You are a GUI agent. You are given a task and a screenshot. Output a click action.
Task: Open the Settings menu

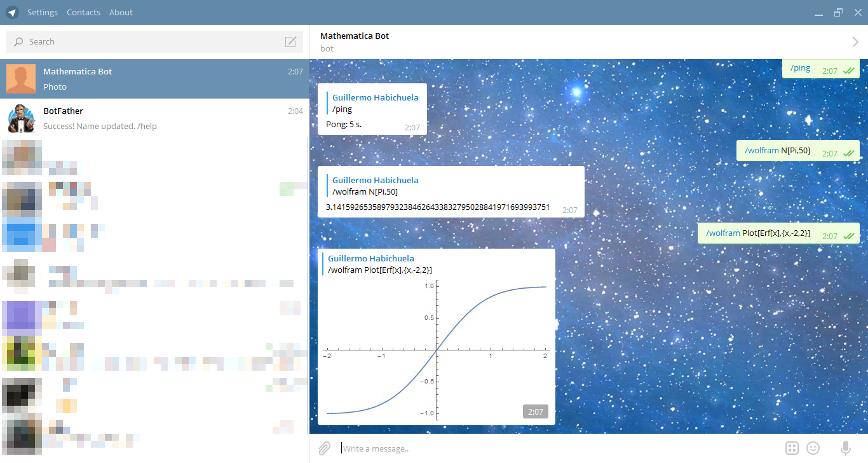click(x=43, y=12)
